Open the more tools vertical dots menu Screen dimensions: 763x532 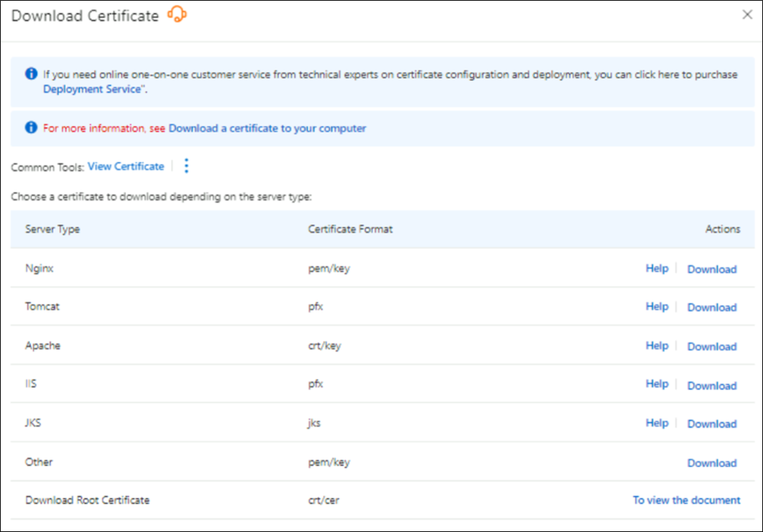(x=186, y=166)
